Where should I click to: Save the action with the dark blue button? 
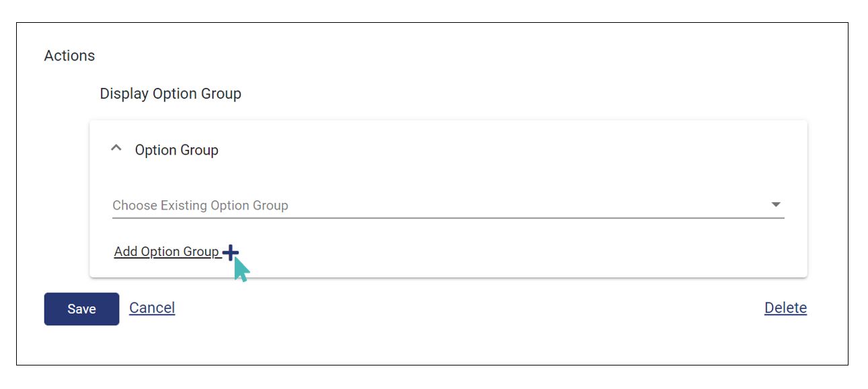pyautogui.click(x=81, y=309)
